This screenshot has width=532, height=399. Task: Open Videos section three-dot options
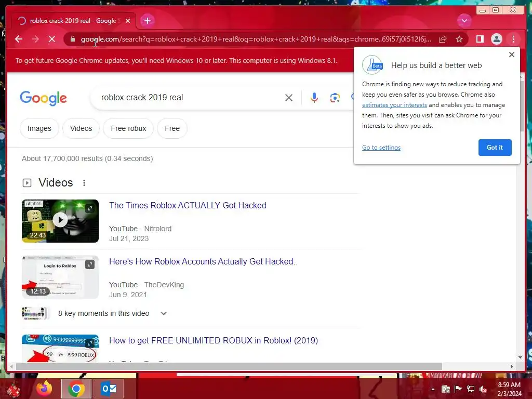(x=84, y=183)
